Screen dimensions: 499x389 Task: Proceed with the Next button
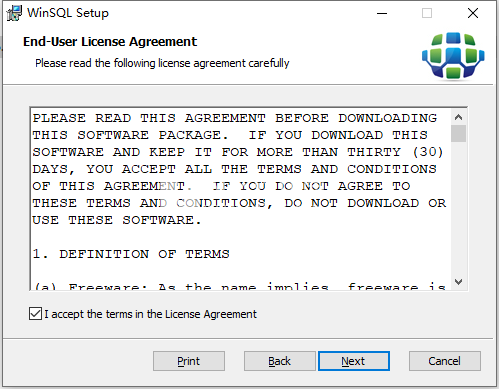[354, 361]
